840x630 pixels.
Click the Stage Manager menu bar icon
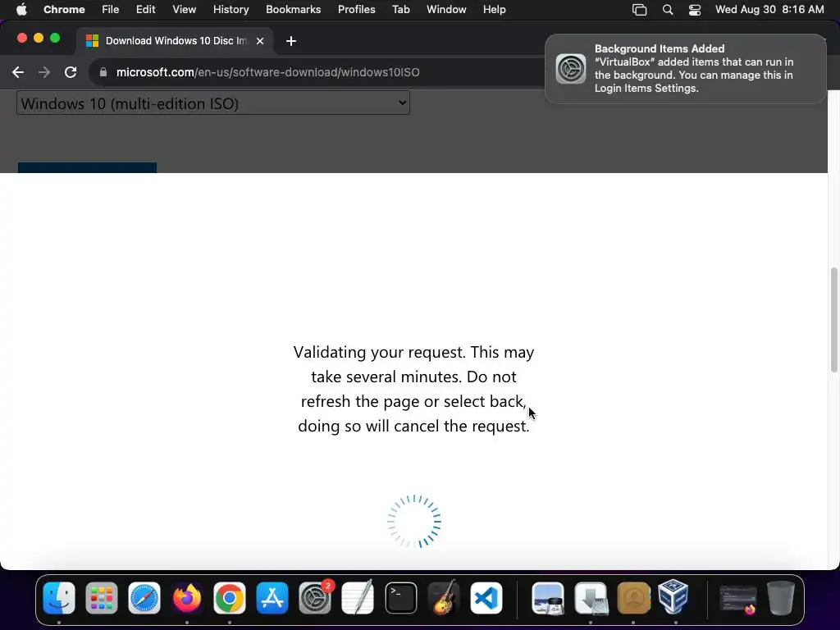[x=640, y=10]
